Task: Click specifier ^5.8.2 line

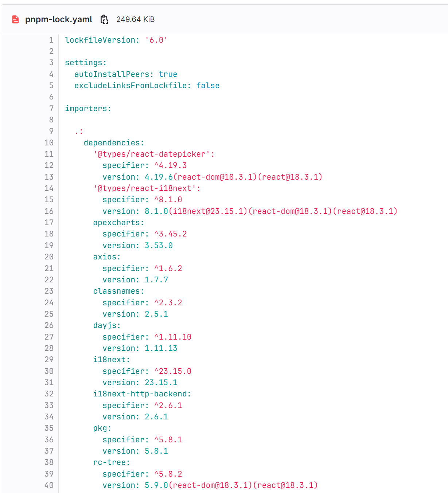Action: 142,474
